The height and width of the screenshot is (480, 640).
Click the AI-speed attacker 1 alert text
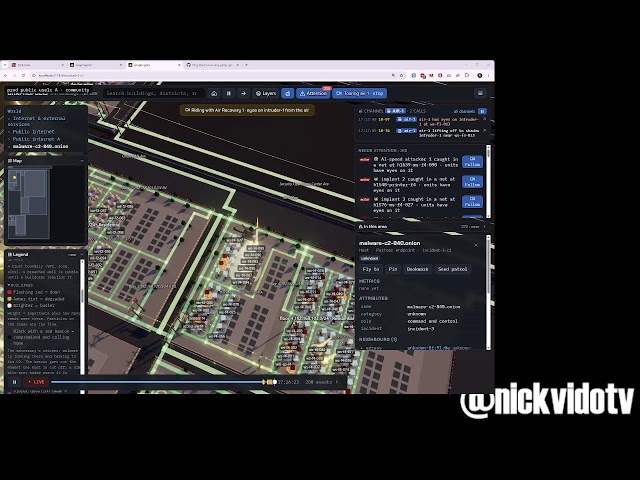(x=416, y=164)
